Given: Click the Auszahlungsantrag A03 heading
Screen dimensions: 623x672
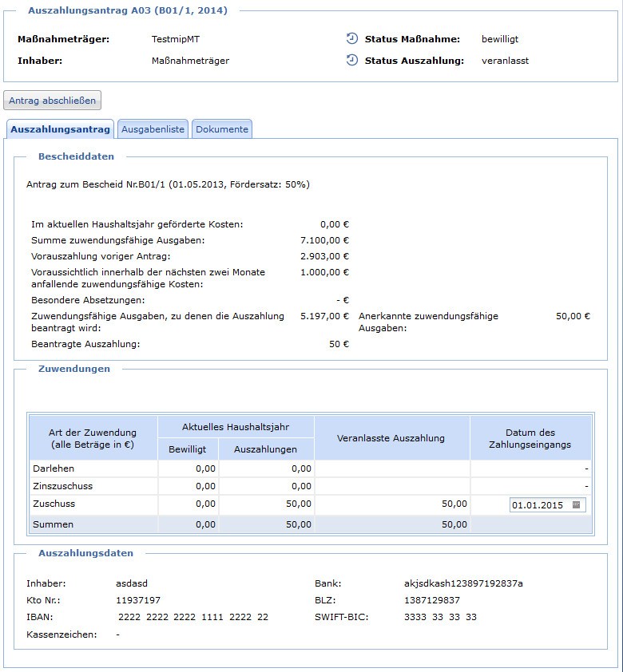Looking at the screenshot, I should tap(128, 10).
